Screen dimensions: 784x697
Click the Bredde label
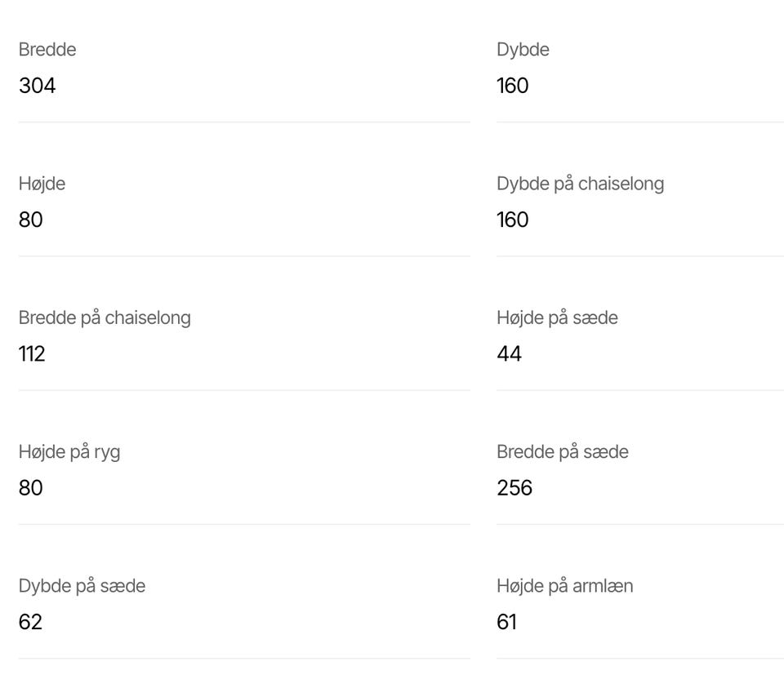click(47, 50)
